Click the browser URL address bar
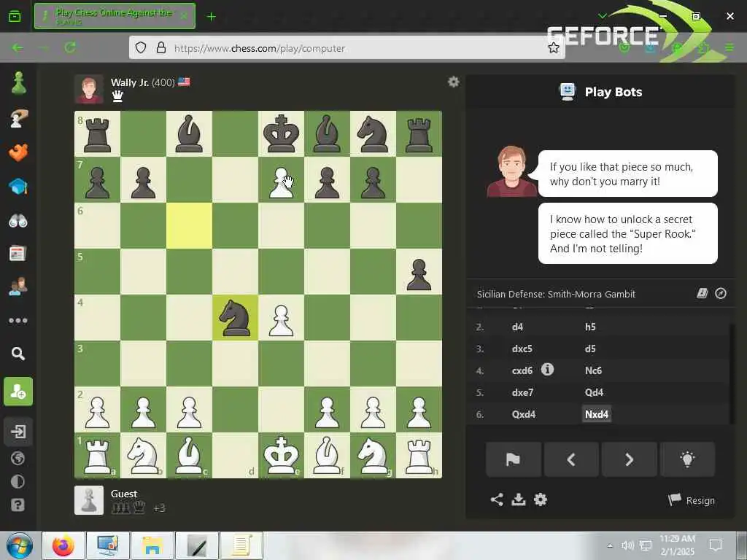Screen dimensions: 747x560 click(347, 48)
